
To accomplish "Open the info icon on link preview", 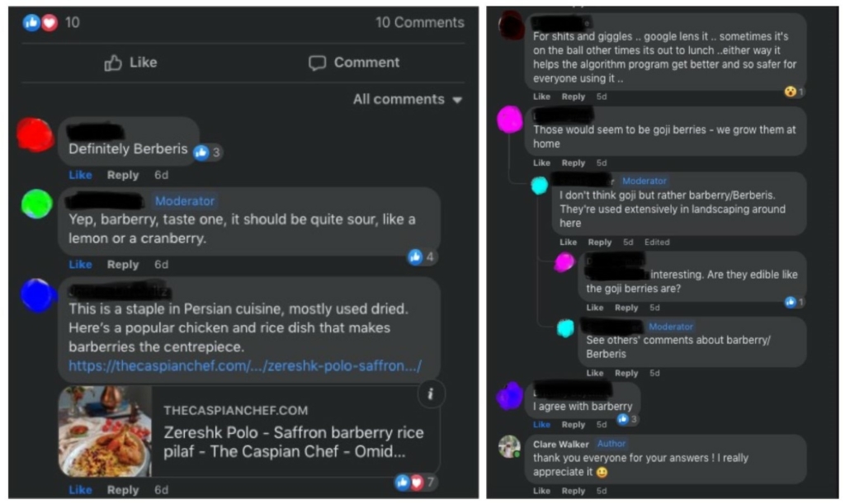I will 431,393.
